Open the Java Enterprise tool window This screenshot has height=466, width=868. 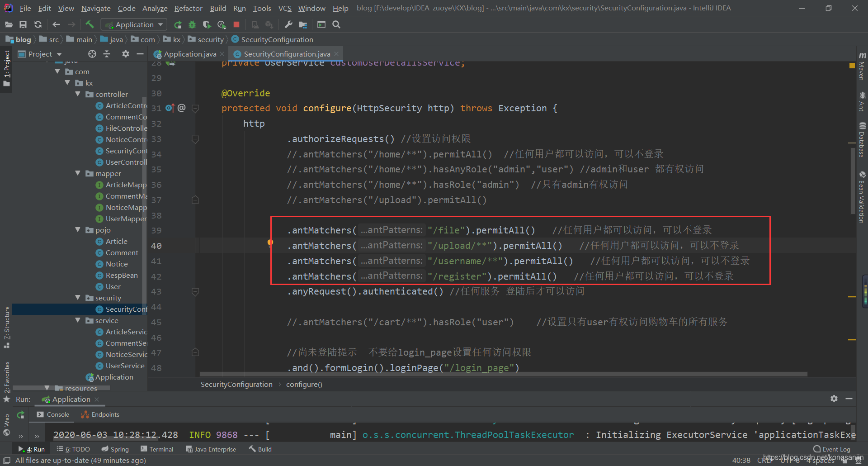211,449
